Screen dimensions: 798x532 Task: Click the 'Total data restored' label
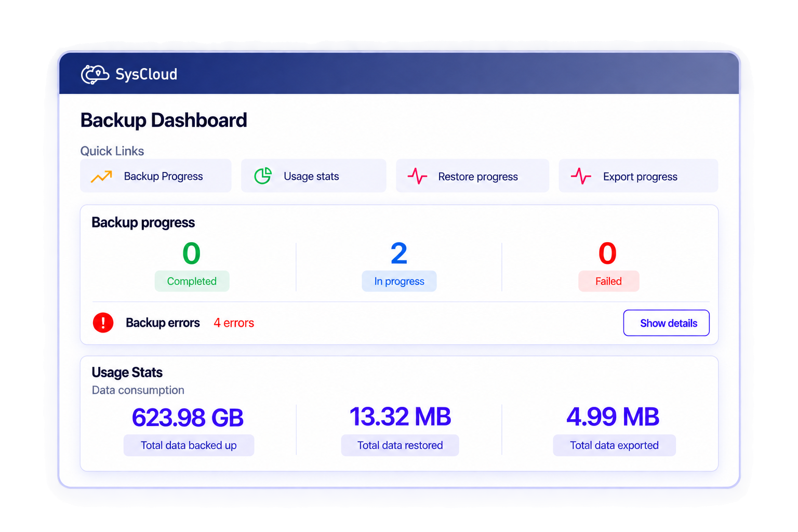pyautogui.click(x=400, y=445)
